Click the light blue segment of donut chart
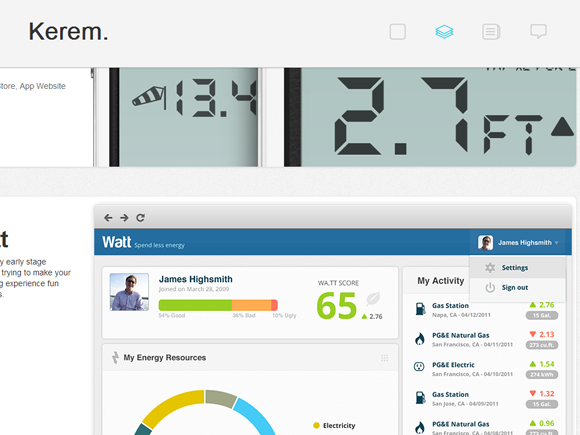 255,416
